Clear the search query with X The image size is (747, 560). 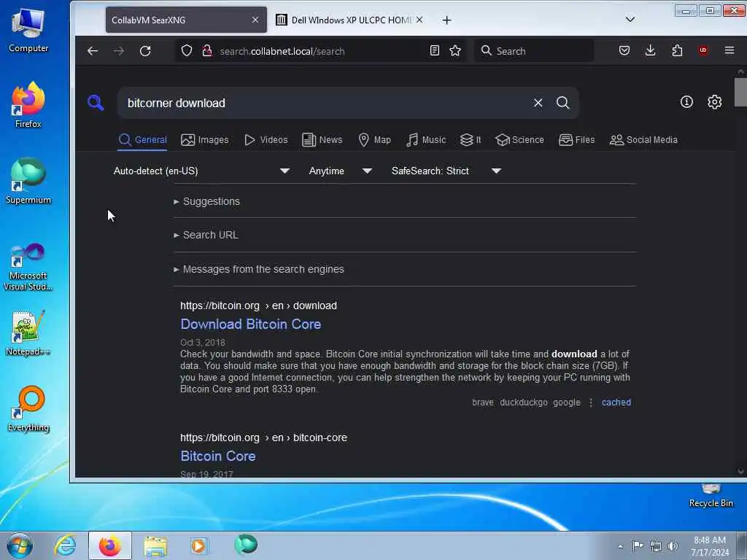tap(538, 103)
